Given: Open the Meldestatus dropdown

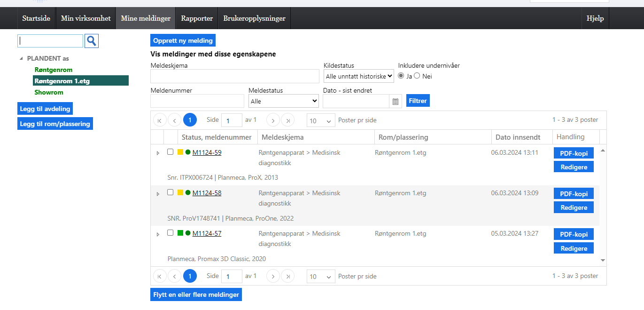Looking at the screenshot, I should pos(284,101).
